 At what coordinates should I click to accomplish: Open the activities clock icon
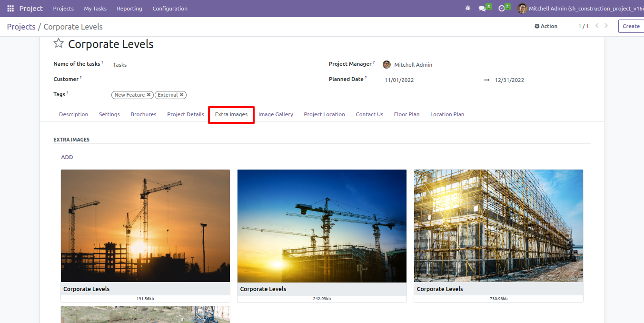click(x=501, y=9)
